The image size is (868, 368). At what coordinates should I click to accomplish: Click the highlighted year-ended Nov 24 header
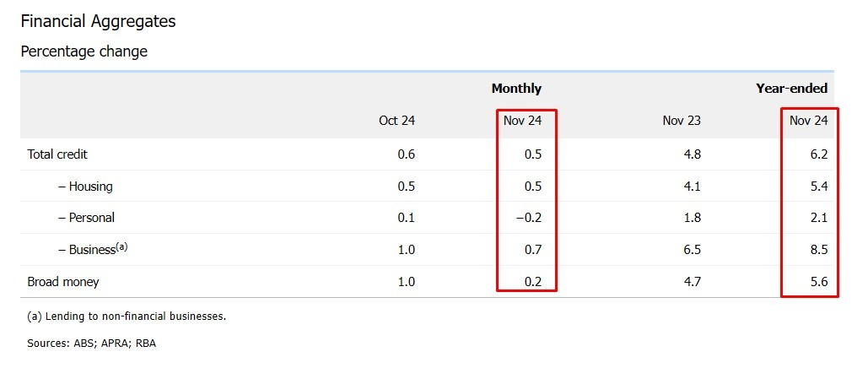tap(809, 121)
